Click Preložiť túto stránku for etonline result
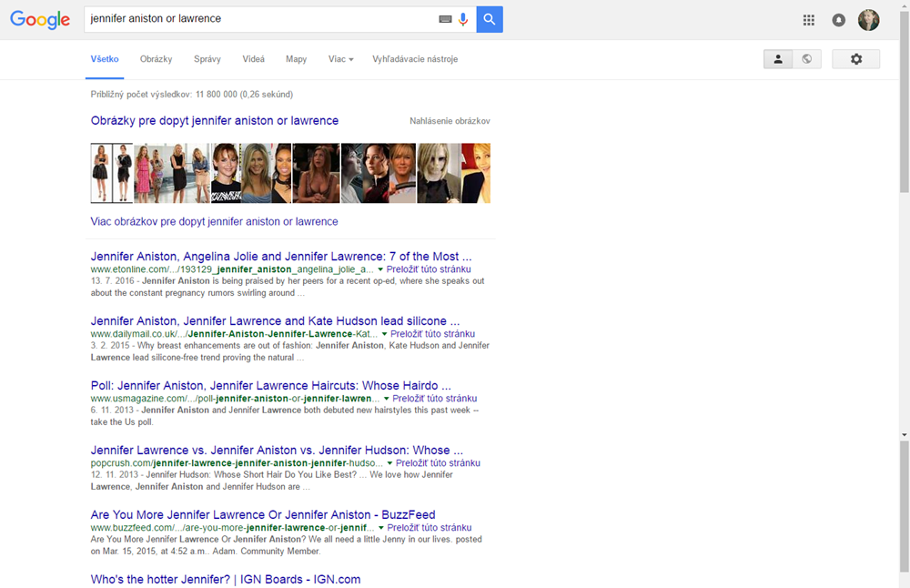The image size is (910, 588). point(429,269)
